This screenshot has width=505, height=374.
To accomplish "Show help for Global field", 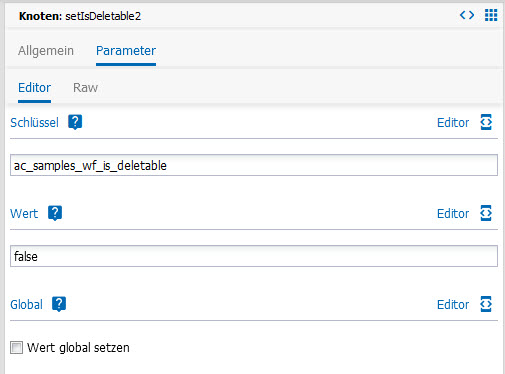I will pos(59,304).
